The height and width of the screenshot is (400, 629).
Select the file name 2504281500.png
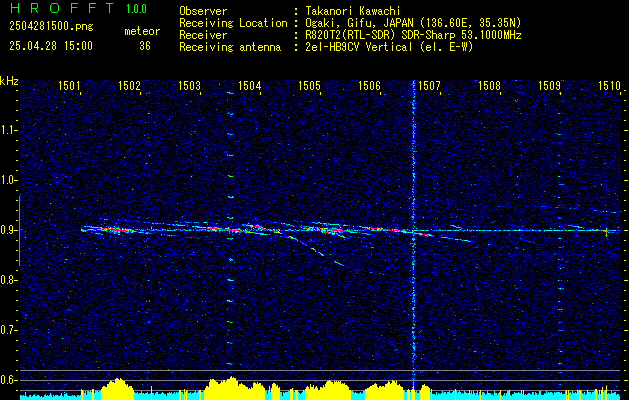(x=51, y=27)
